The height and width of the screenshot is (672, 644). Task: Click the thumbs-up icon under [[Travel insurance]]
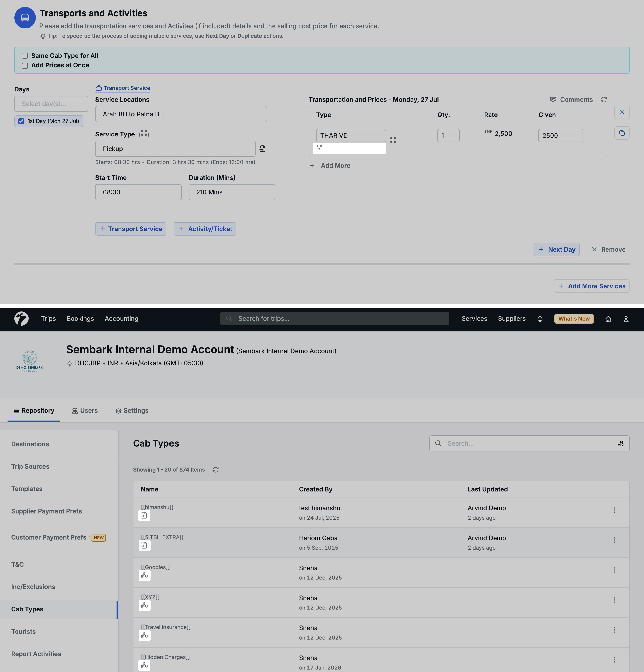click(144, 635)
